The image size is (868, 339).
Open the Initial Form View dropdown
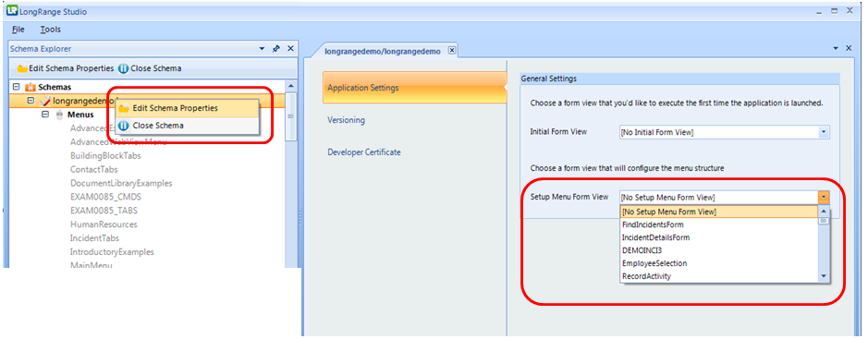pos(824,132)
